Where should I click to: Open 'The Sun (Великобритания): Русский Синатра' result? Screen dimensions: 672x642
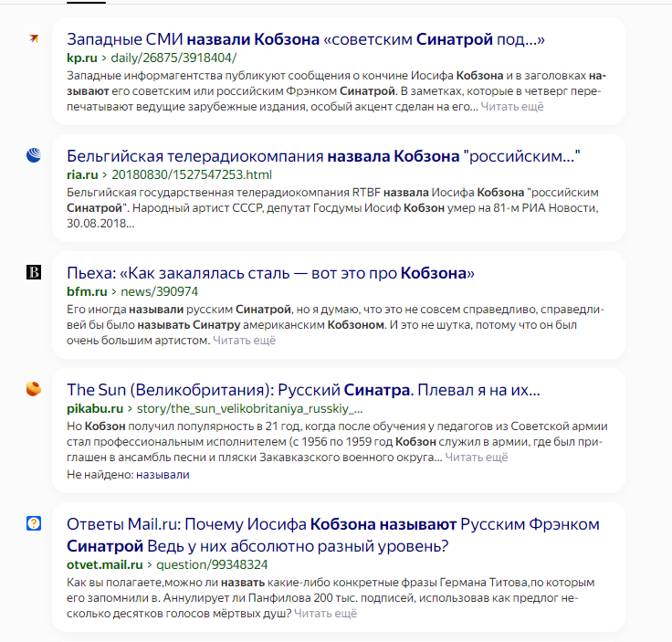[x=303, y=390]
